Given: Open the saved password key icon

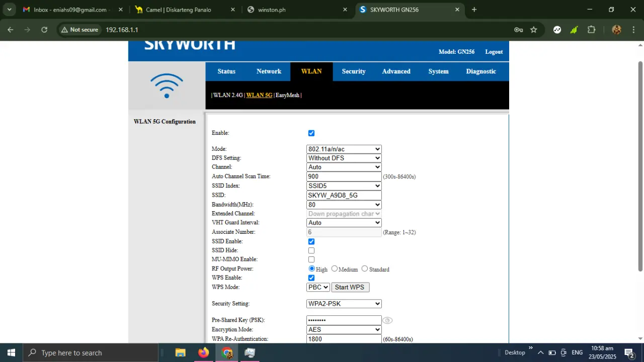Looking at the screenshot, I should coord(518,30).
